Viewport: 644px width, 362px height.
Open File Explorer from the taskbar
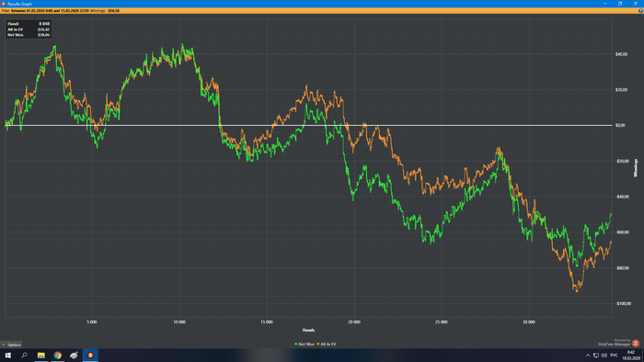[x=41, y=355]
